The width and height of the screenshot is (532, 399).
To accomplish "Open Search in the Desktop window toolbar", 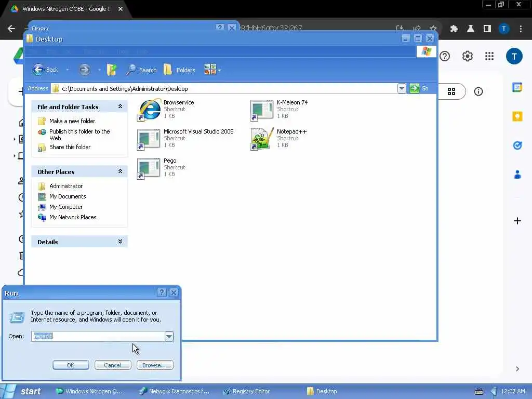I will (141, 70).
